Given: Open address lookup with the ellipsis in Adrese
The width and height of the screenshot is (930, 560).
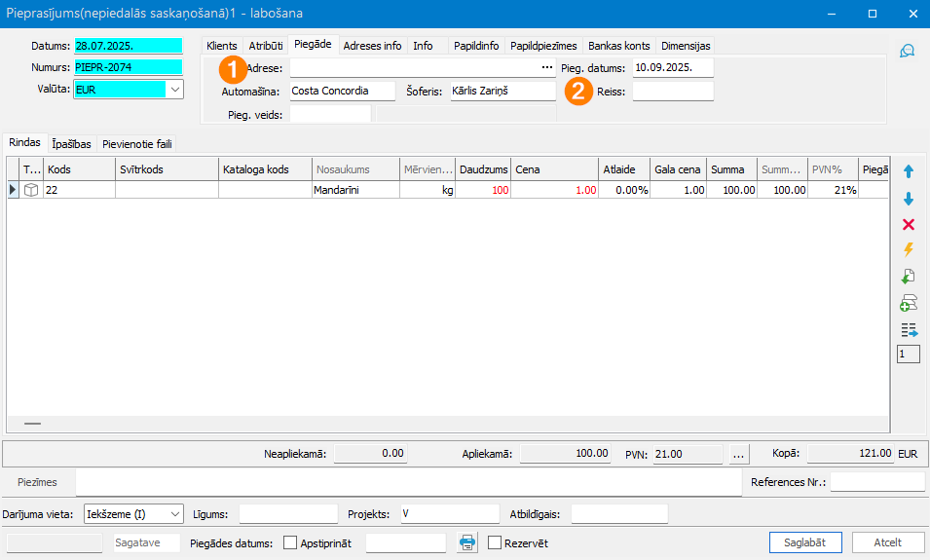Looking at the screenshot, I should pyautogui.click(x=547, y=67).
